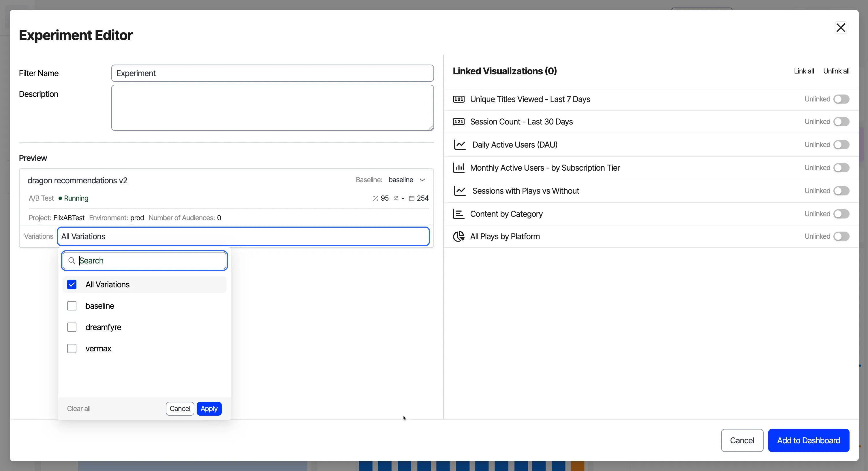Collapse the All Variations dropdown field
The height and width of the screenshot is (471, 868).
tap(243, 237)
